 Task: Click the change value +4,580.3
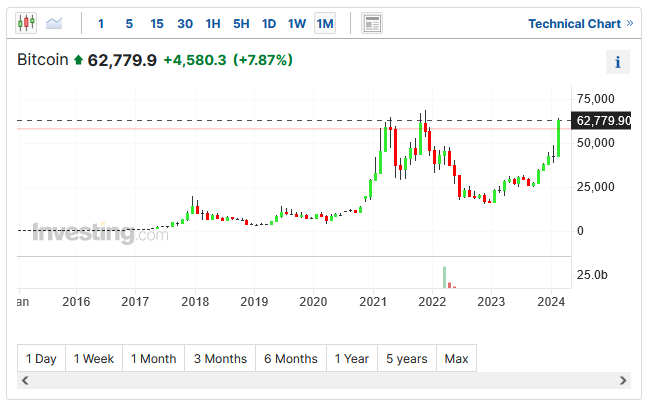pyautogui.click(x=195, y=60)
